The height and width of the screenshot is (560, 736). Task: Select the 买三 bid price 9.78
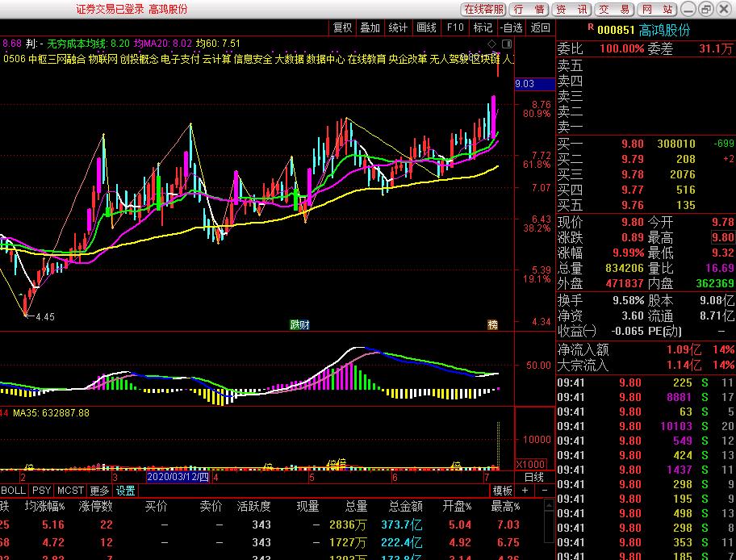point(632,174)
